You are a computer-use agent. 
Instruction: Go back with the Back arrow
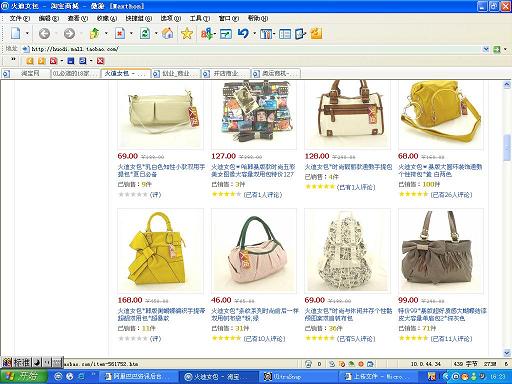44,34
